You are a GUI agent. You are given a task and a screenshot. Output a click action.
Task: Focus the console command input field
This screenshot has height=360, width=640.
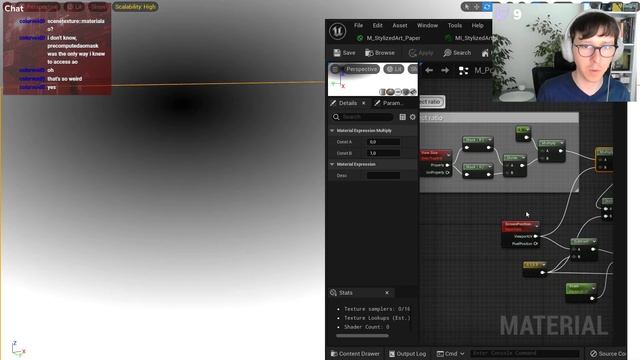tap(525, 353)
